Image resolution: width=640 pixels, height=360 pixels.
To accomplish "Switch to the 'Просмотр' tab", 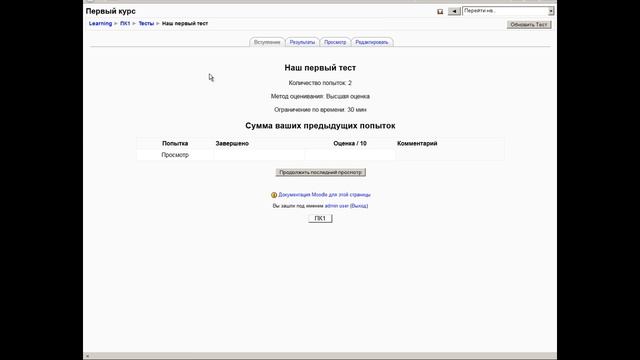I will 335,42.
